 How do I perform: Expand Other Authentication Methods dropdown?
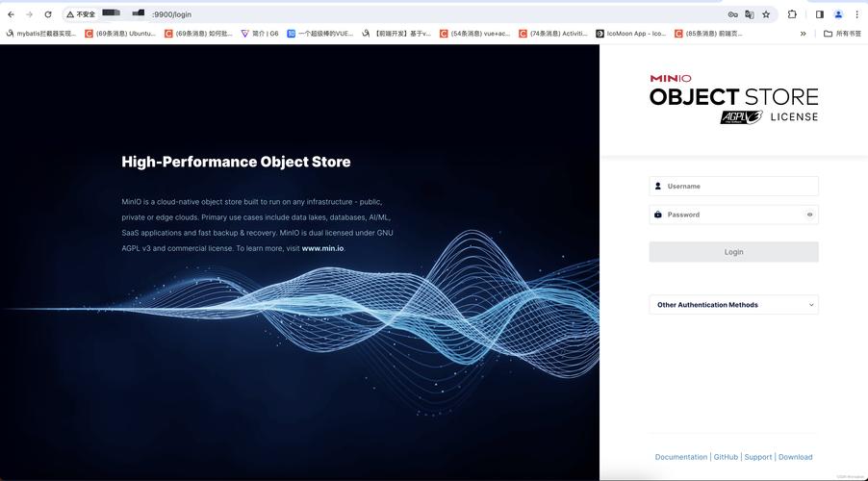point(733,305)
